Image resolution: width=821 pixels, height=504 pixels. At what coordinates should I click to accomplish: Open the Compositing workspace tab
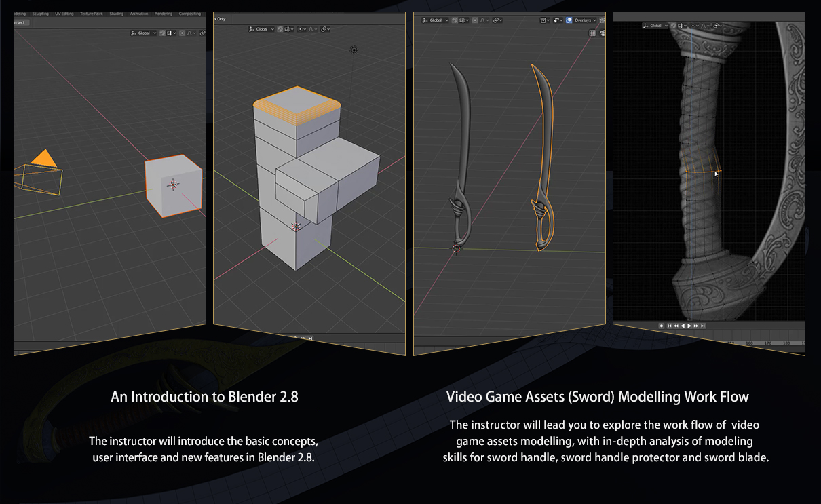click(189, 14)
